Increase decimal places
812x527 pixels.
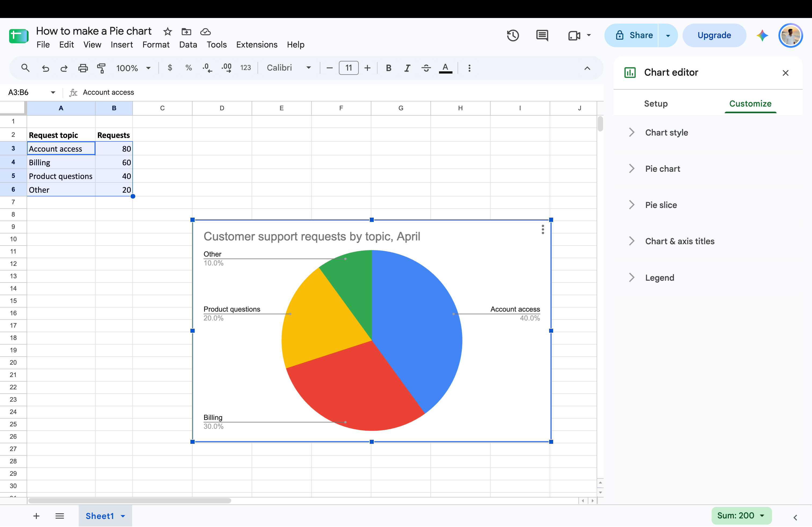(227, 68)
